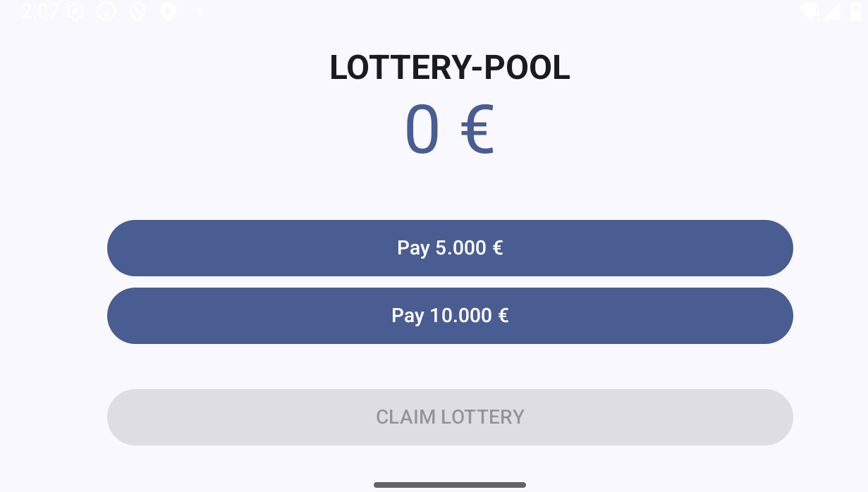Tap the settings gear status bar icon
The width and height of the screenshot is (868, 492).
point(75,11)
